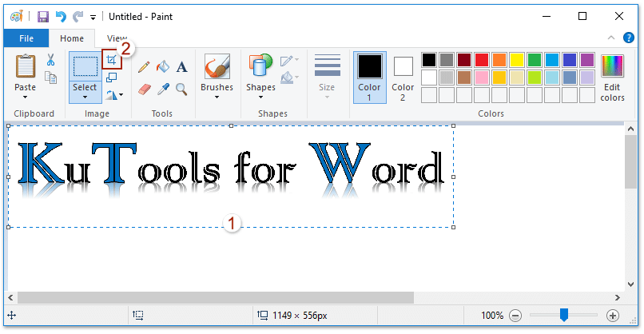This screenshot has height=334, width=644.
Task: Switch to the Home tab
Action: (72, 38)
